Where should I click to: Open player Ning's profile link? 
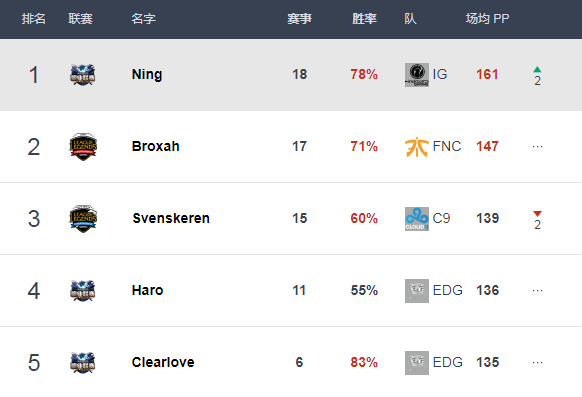(x=147, y=75)
